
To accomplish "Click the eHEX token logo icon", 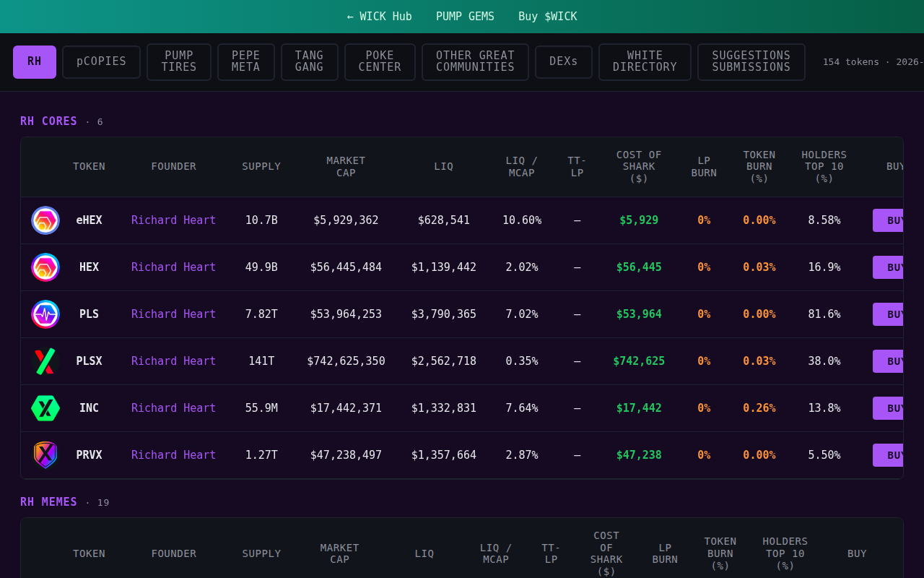I will click(45, 220).
